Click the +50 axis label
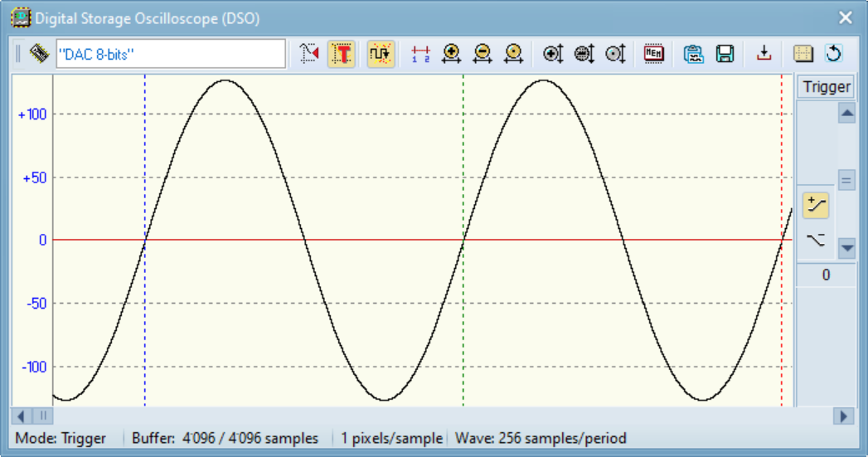This screenshot has height=457, width=868. [34, 177]
